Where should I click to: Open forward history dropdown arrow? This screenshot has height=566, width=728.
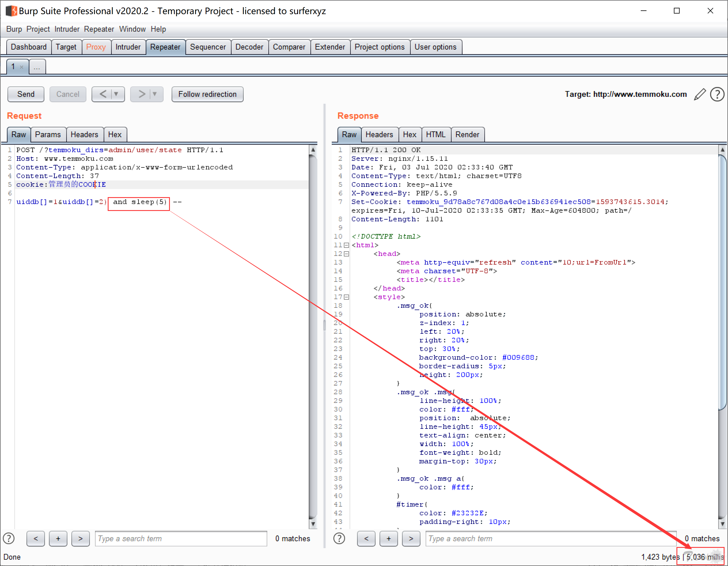(x=155, y=95)
